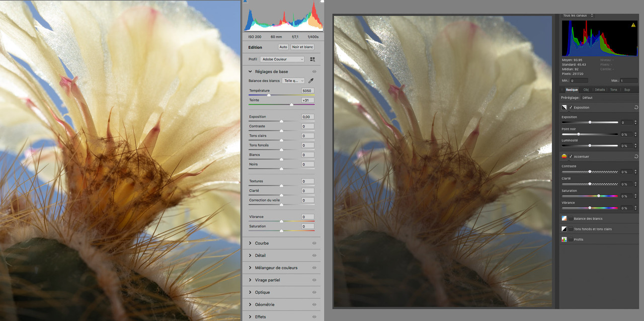
Task: Pick the white balance eyedropper tool
Action: pos(311,81)
